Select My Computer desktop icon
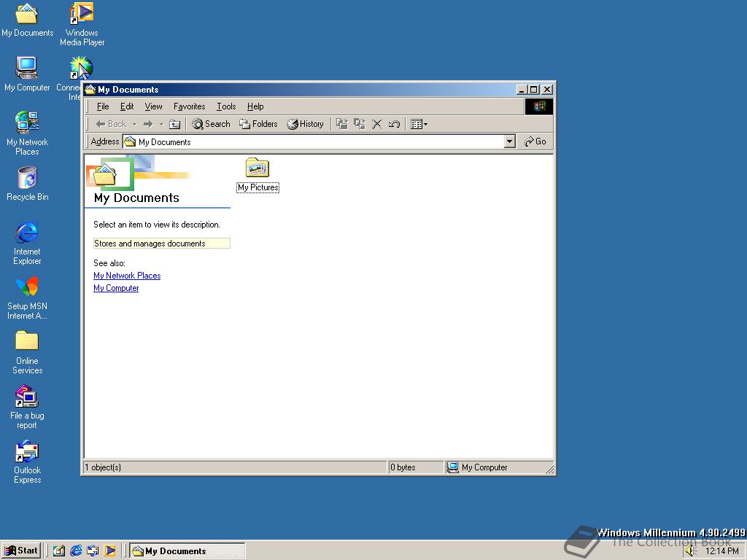The image size is (747, 560). coord(27,74)
